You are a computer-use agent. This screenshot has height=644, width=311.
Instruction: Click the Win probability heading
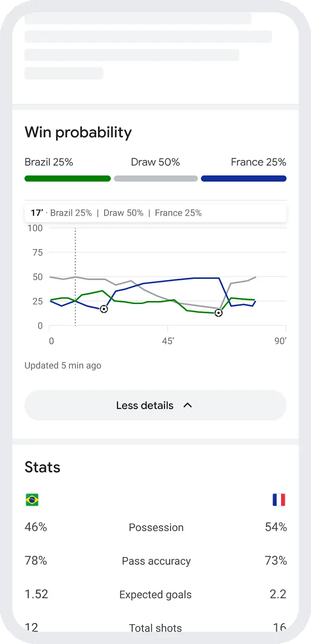tap(78, 132)
